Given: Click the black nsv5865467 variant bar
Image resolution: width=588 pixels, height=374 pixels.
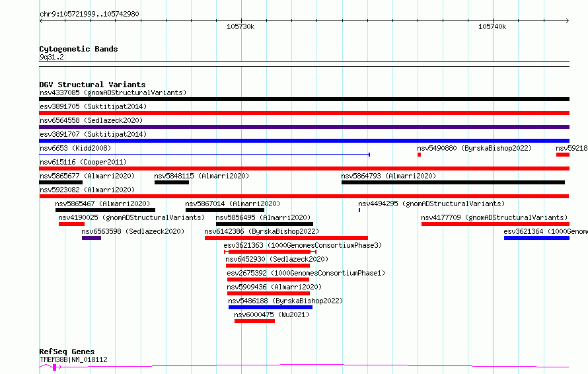Looking at the screenshot, I should pos(105,210).
